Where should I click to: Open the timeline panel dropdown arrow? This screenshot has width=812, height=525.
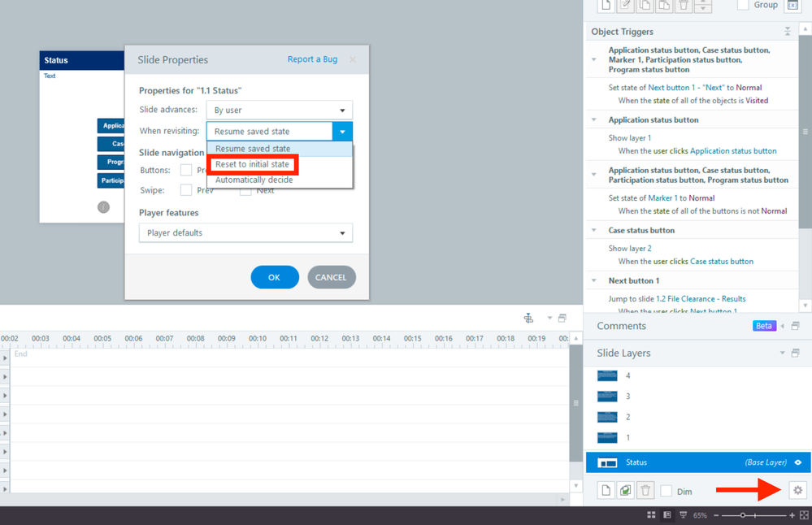tap(549, 318)
